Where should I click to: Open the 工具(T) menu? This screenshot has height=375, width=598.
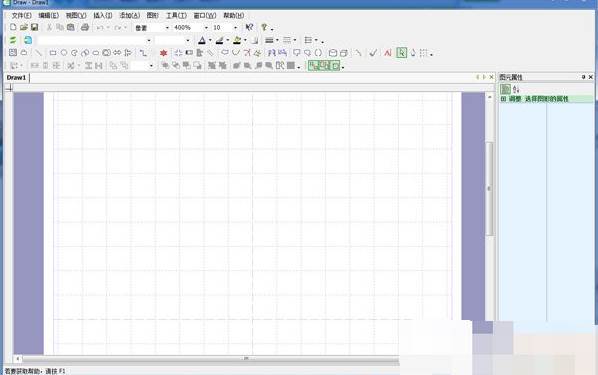(x=176, y=15)
